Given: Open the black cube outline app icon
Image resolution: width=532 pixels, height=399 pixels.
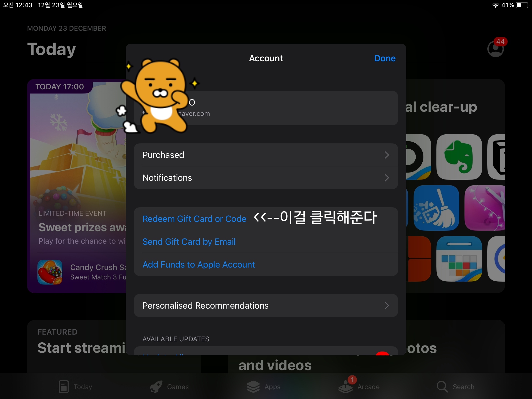Looking at the screenshot, I should click(x=496, y=157).
